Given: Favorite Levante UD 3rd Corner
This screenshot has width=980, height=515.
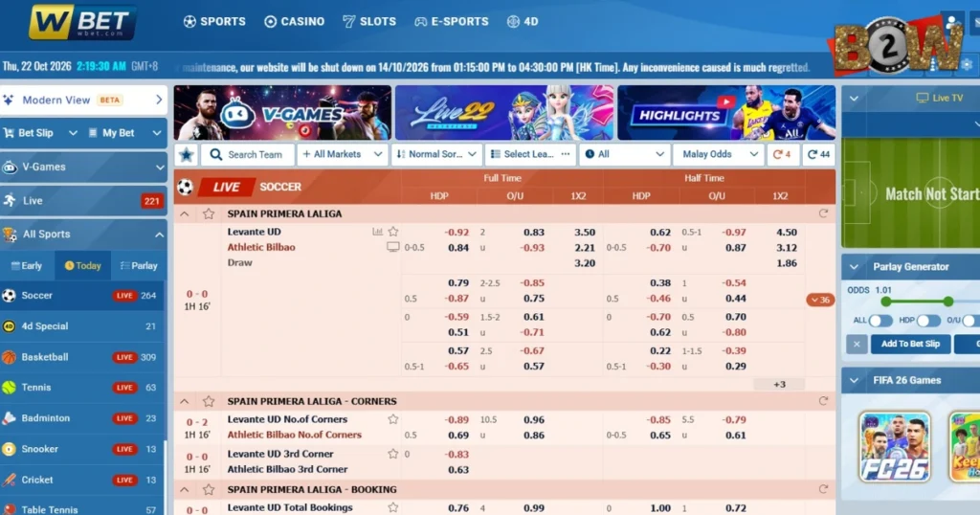Looking at the screenshot, I should click(393, 454).
